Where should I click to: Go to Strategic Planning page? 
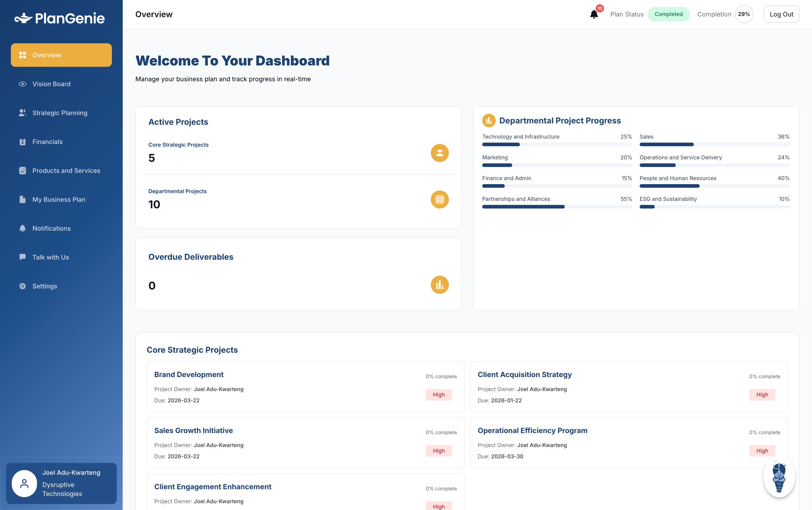[60, 113]
